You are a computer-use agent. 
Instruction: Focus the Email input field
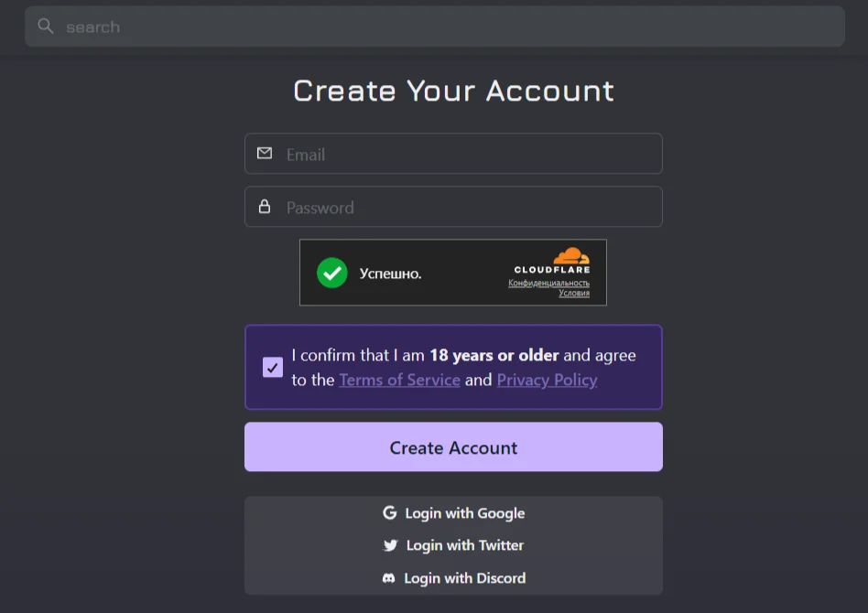(x=453, y=154)
